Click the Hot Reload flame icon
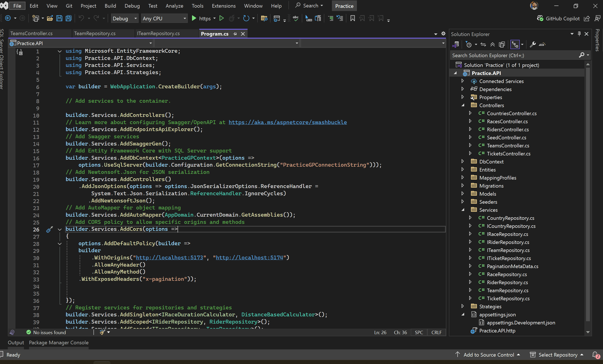The height and width of the screenshot is (364, 603). (232, 18)
